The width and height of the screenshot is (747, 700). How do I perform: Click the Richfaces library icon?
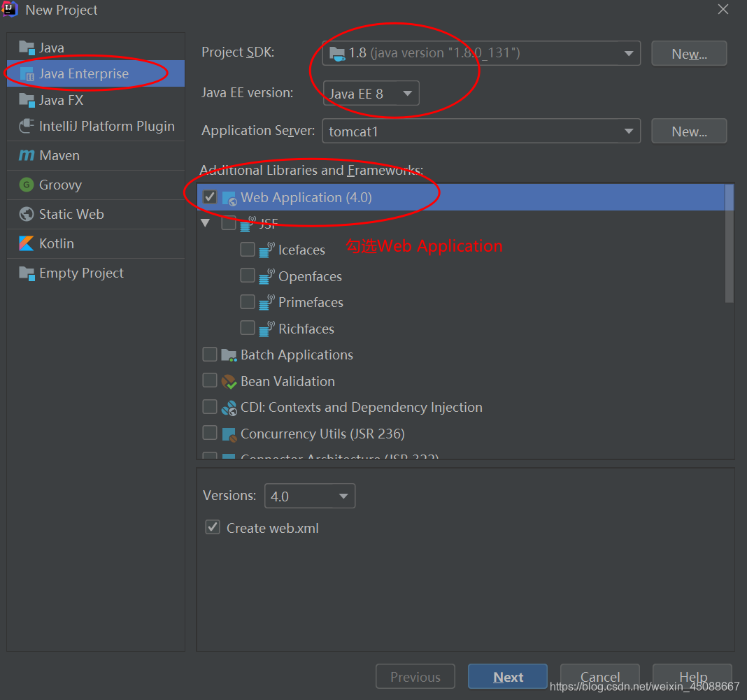click(x=266, y=329)
